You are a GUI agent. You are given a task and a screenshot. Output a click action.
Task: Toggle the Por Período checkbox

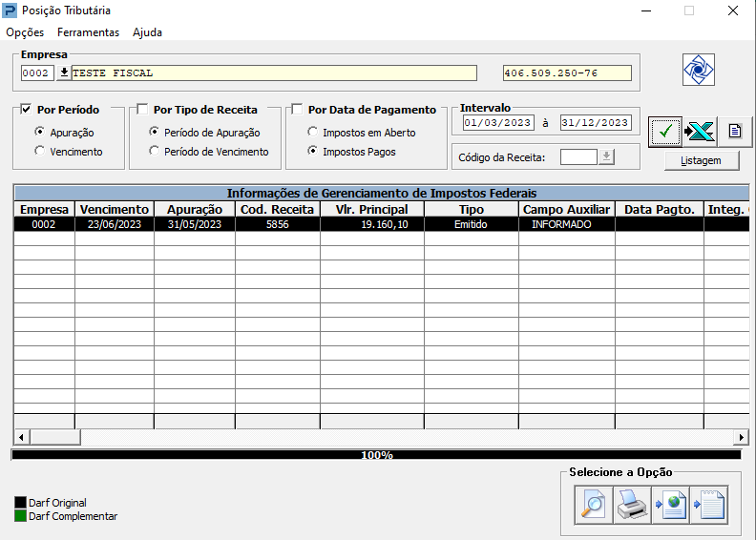tap(26, 110)
